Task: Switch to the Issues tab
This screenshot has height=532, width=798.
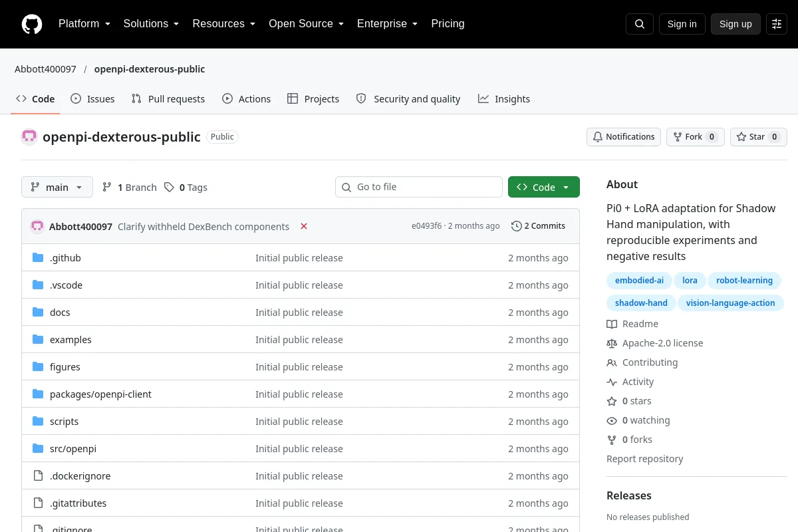Action: point(92,99)
